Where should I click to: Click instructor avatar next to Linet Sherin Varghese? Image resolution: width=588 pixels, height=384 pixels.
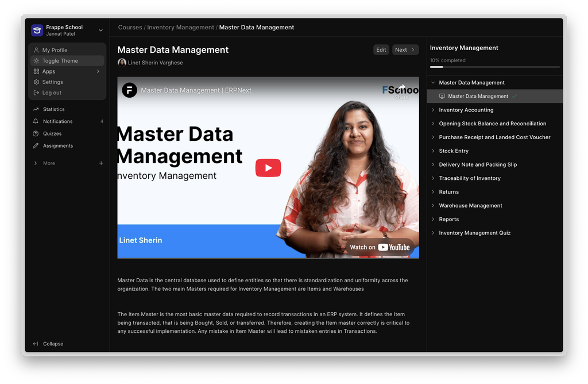pyautogui.click(x=122, y=63)
